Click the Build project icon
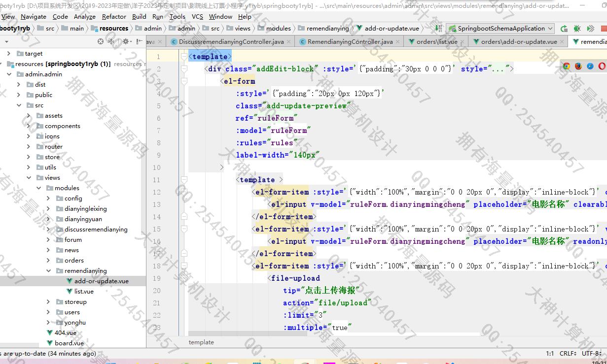 click(x=438, y=29)
